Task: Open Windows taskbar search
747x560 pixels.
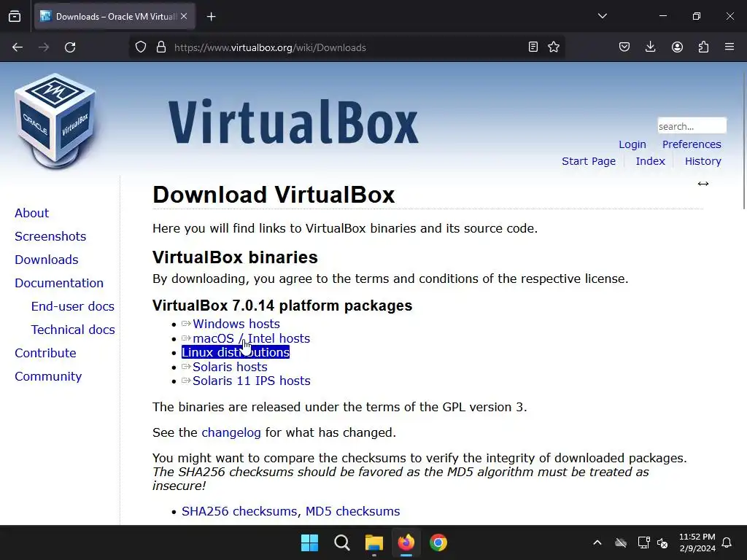Action: [341, 542]
